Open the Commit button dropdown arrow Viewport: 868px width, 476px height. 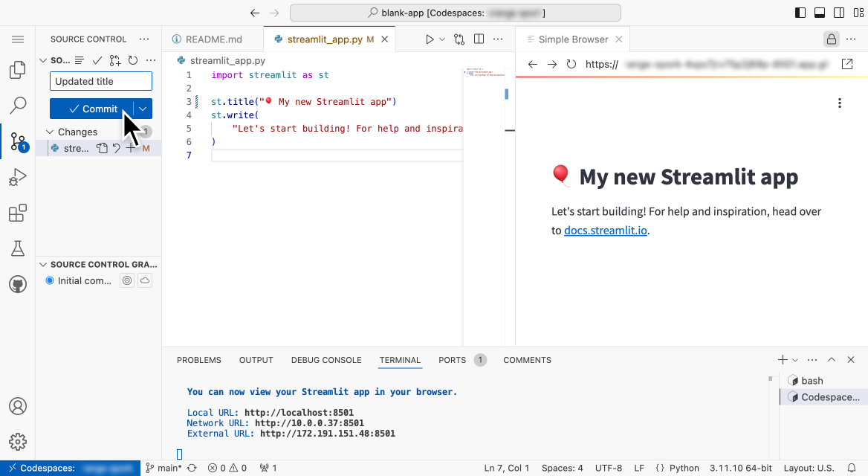click(x=143, y=109)
